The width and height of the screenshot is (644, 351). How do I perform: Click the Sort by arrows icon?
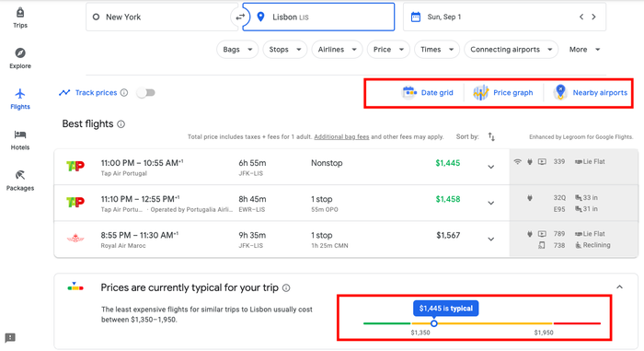491,136
